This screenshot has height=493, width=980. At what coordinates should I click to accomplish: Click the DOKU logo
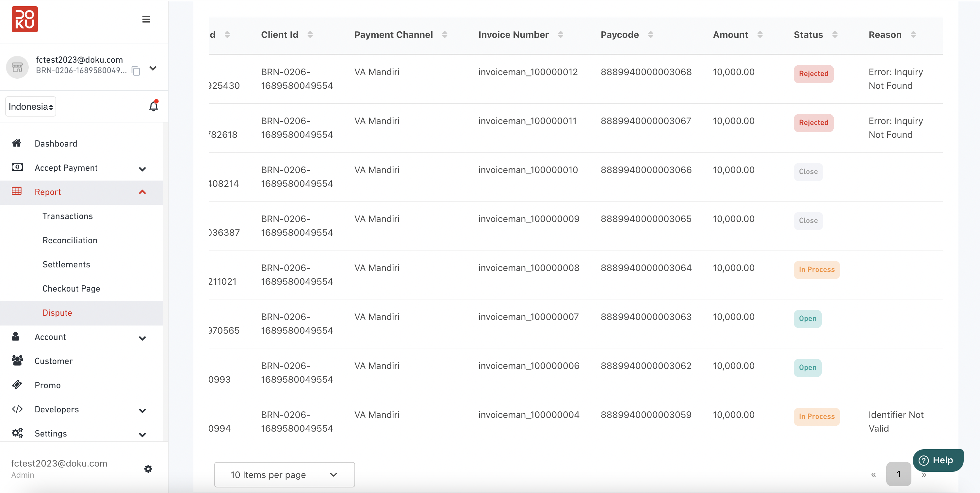pos(25,19)
